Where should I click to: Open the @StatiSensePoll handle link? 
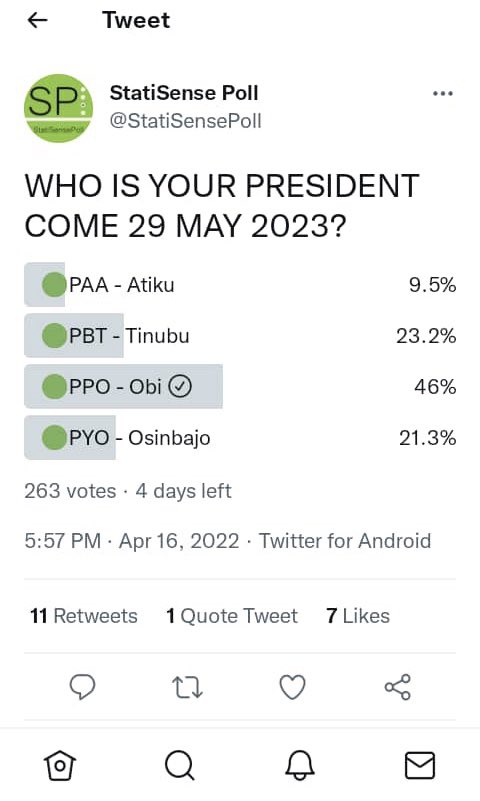(185, 121)
